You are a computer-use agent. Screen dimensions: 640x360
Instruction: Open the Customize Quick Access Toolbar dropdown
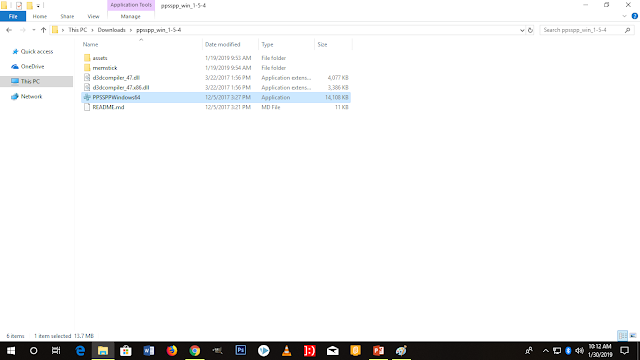(38, 6)
